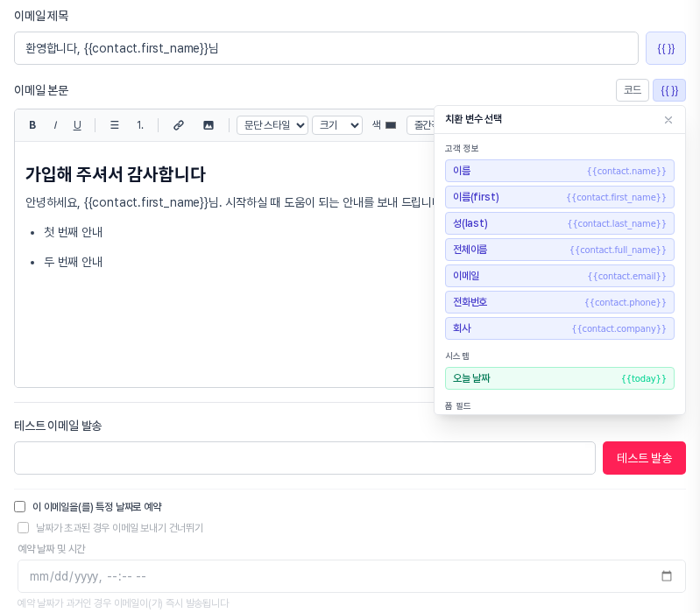Insert a bulleted list
This screenshot has width=700, height=613.
click(114, 125)
